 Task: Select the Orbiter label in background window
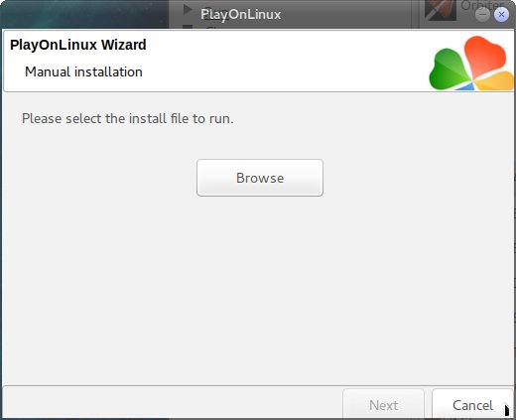(x=482, y=5)
